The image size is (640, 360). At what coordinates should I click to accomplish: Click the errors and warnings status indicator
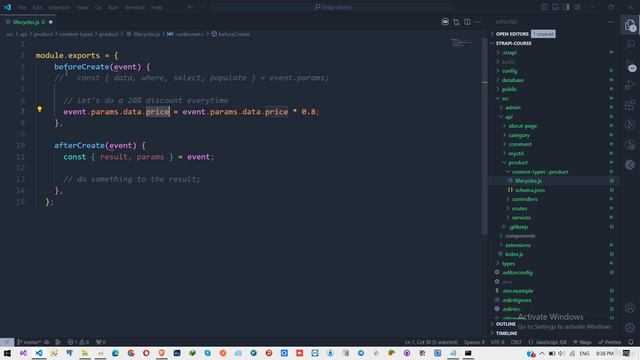point(78,342)
